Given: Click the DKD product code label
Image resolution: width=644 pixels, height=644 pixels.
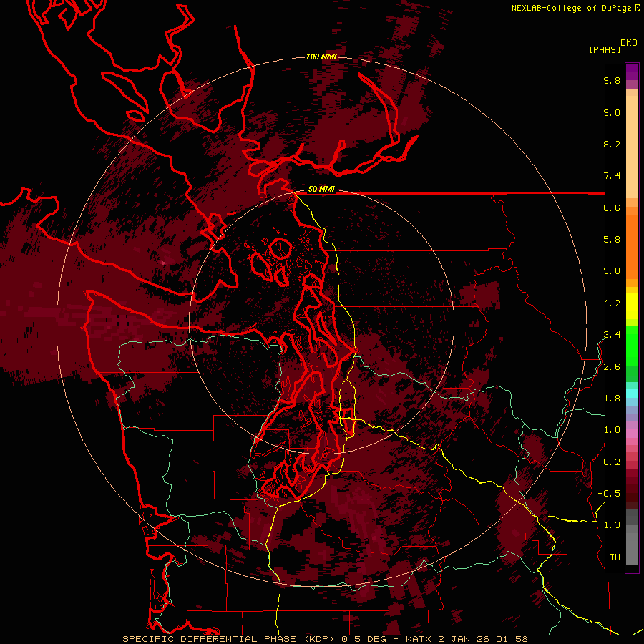Looking at the screenshot, I should pos(629,43).
